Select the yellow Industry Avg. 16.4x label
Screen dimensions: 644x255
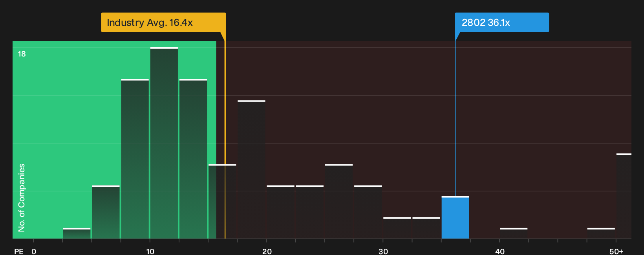163,22
